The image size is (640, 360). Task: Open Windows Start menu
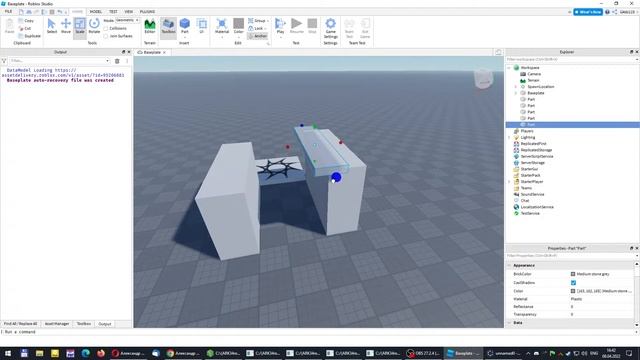click(x=8, y=353)
